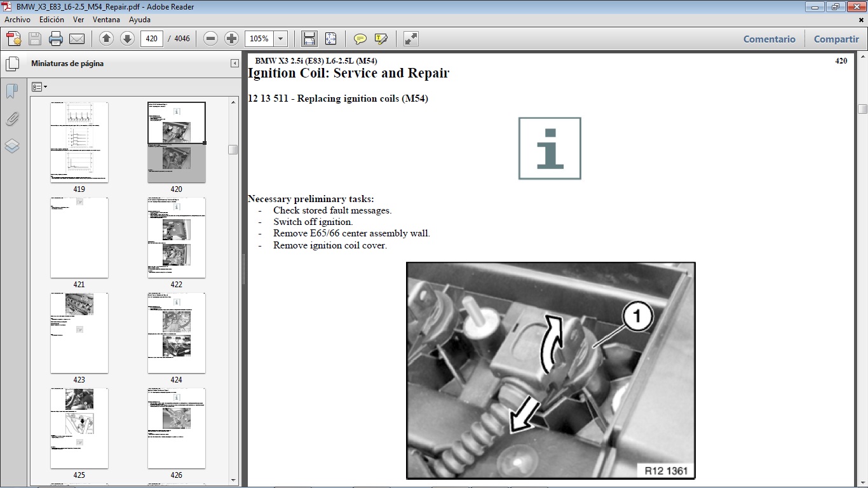Click the page number field showing 420

(x=152, y=39)
